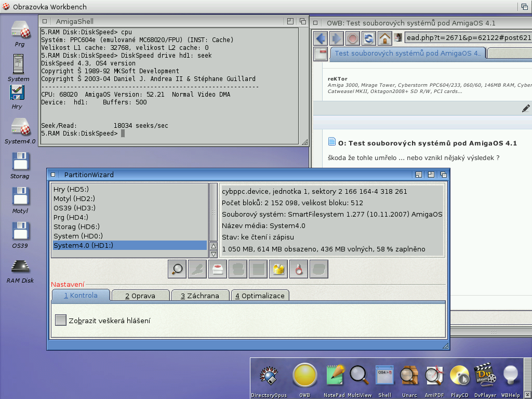Click the yellow disk stack icon
This screenshot has height=399, width=532.
279,269
